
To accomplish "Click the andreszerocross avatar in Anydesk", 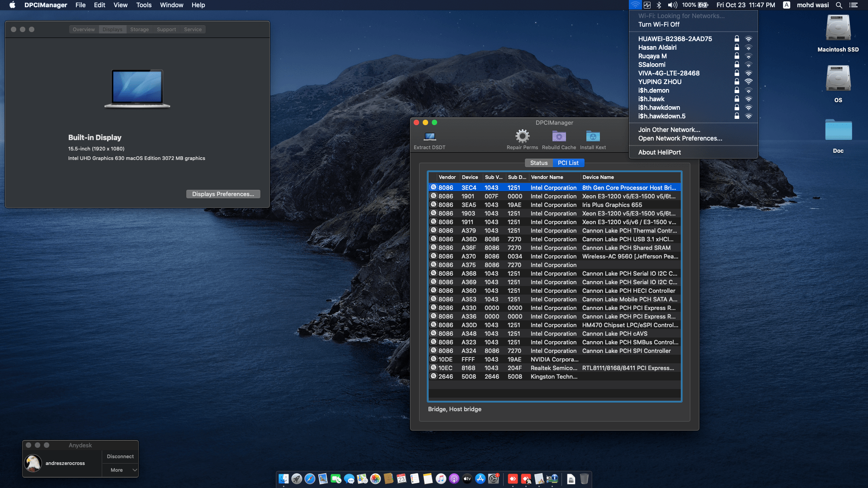I will [33, 463].
